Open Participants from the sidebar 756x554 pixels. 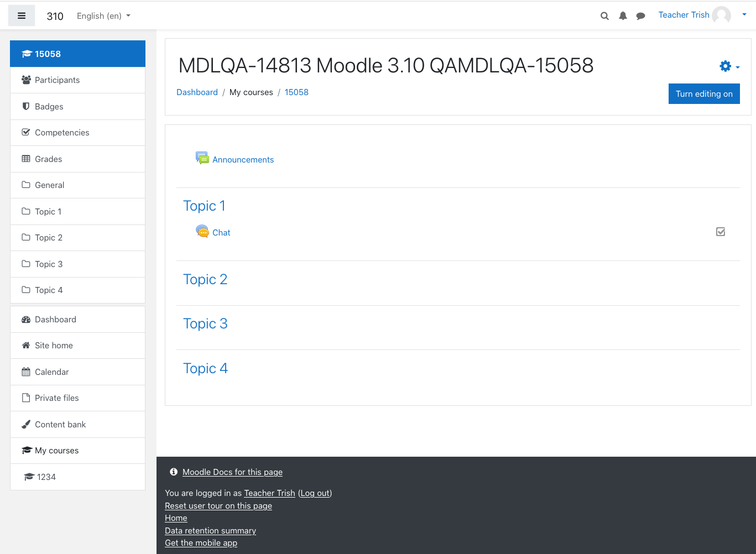click(77, 80)
